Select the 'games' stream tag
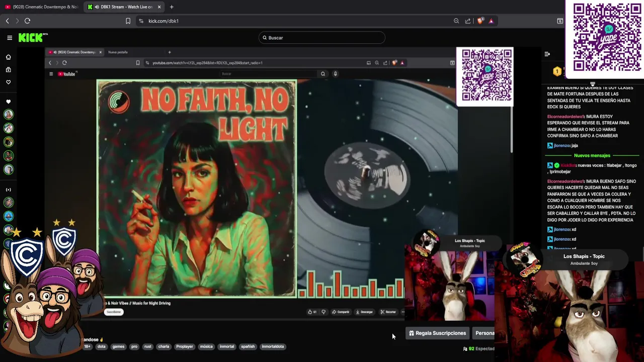The height and width of the screenshot is (362, 644). [x=118, y=346]
